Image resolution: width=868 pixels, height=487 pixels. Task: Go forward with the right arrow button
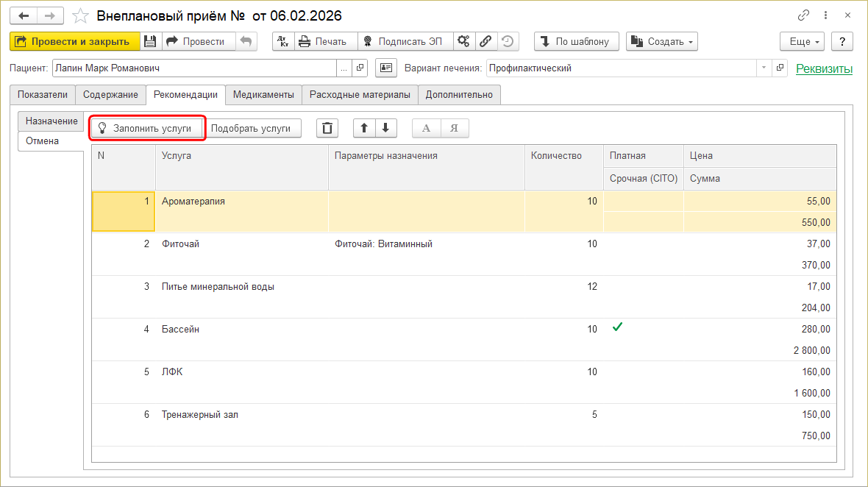50,16
